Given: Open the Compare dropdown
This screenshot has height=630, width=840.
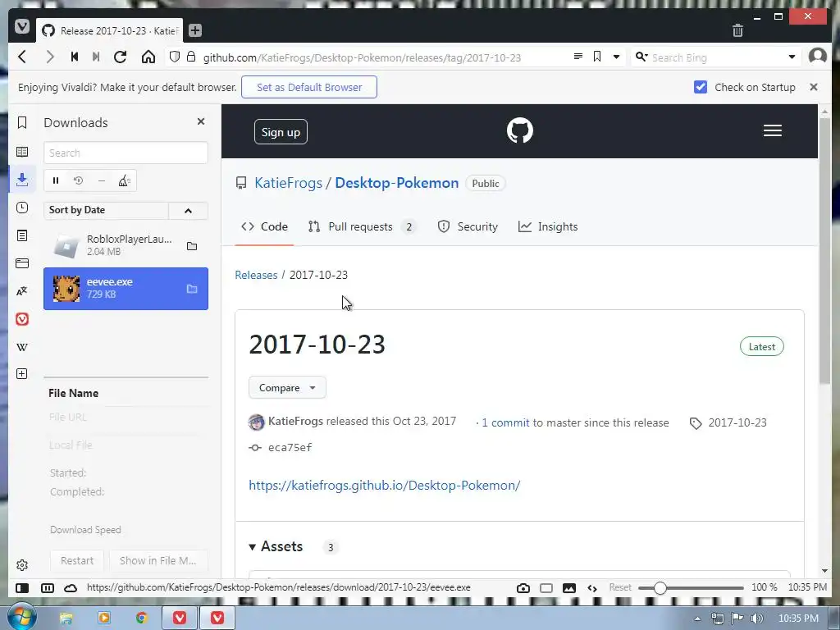Looking at the screenshot, I should coord(287,387).
